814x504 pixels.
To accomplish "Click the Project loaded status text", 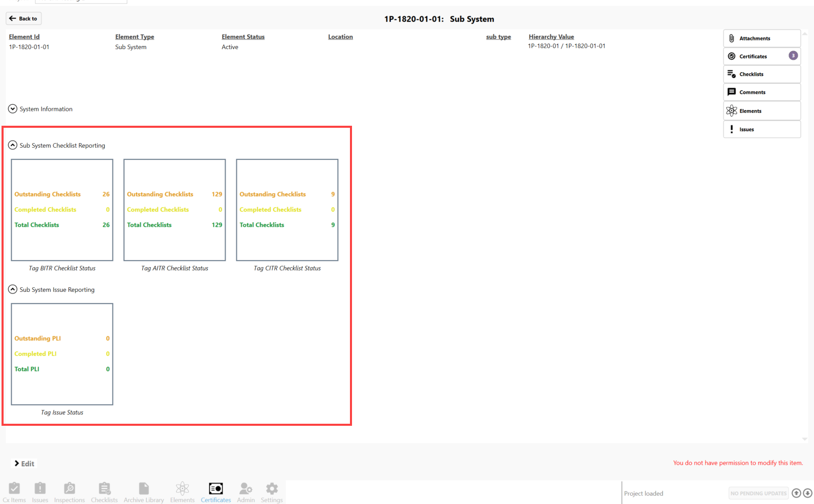I will 644,493.
